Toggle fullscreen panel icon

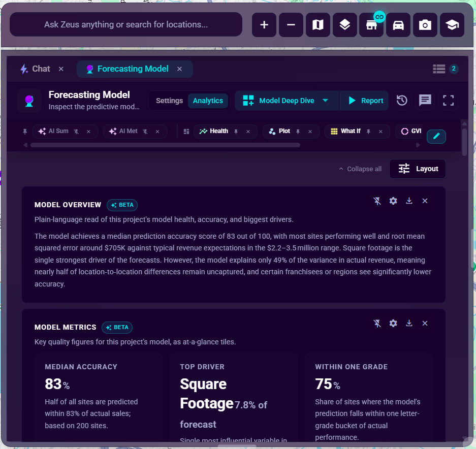[x=448, y=101]
